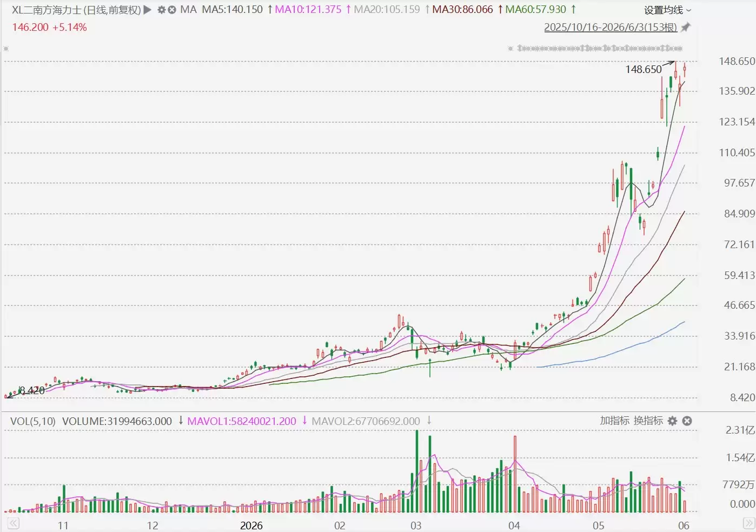The width and height of the screenshot is (756, 532).
Task: Click the 59.413 price axis label
Action: tap(739, 275)
